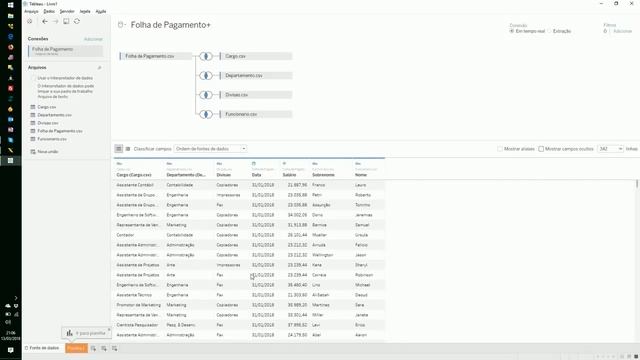Enable the Usar o Interpretador de dados checkbox
Viewport: 640px width, 360px height.
[x=33, y=78]
